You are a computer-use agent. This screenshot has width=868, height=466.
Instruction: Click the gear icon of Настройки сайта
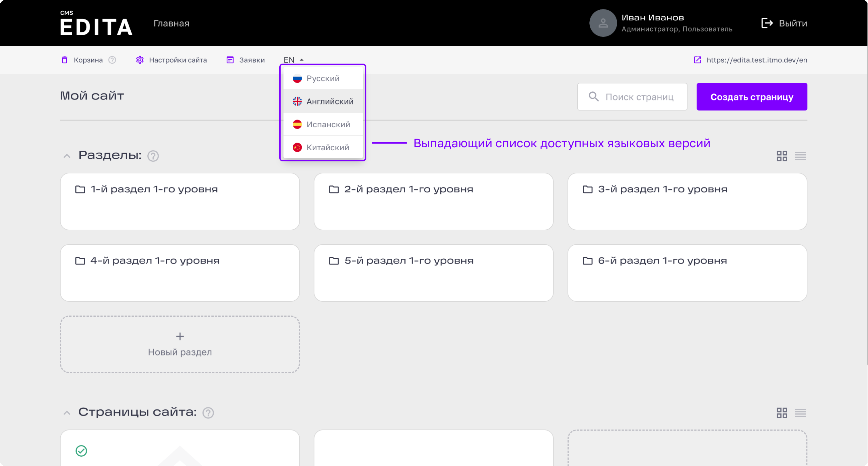point(140,60)
